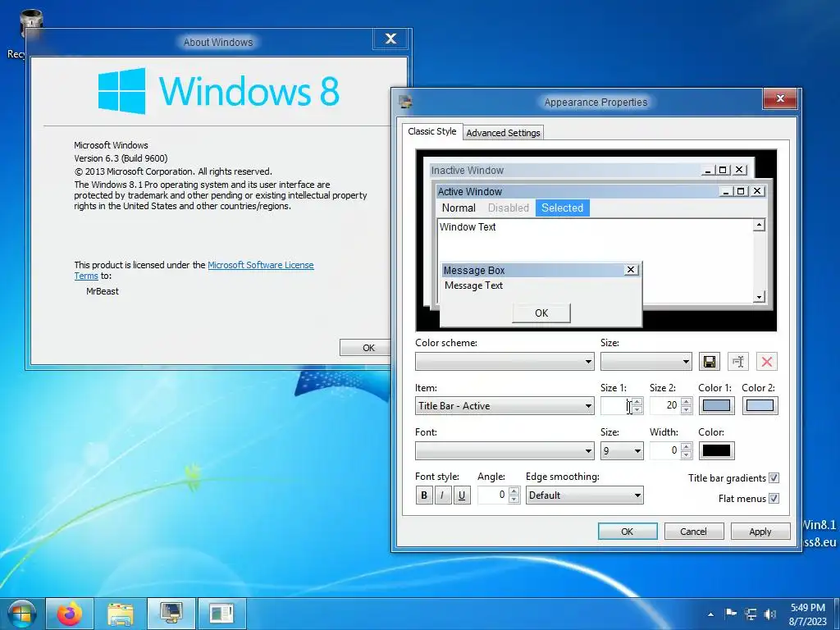
Task: Click the Action Center flag tray icon
Action: click(x=731, y=614)
